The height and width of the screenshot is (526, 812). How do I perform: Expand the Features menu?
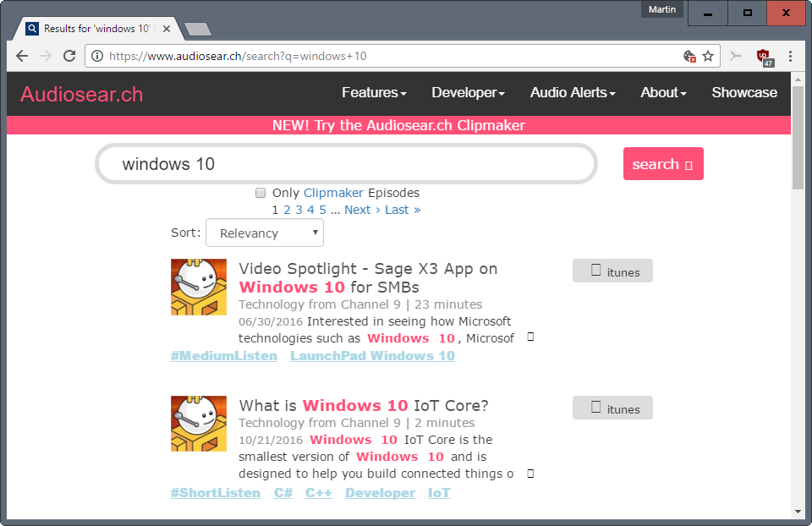coord(374,93)
